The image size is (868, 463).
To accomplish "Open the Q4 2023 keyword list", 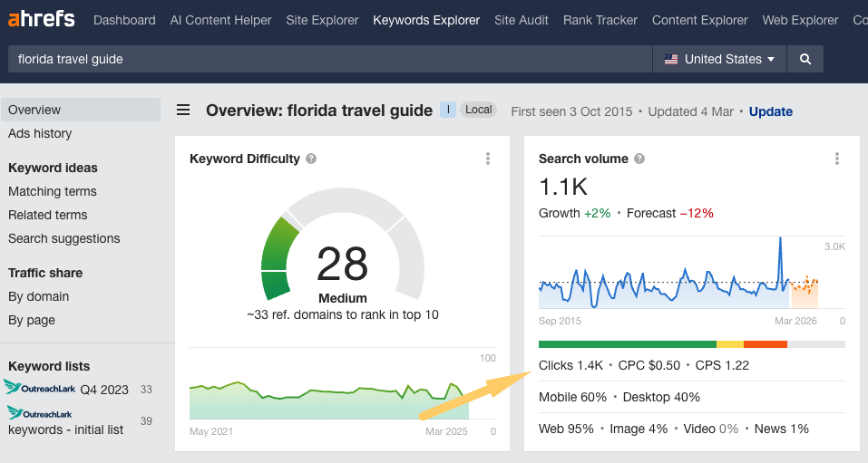I will pos(104,390).
